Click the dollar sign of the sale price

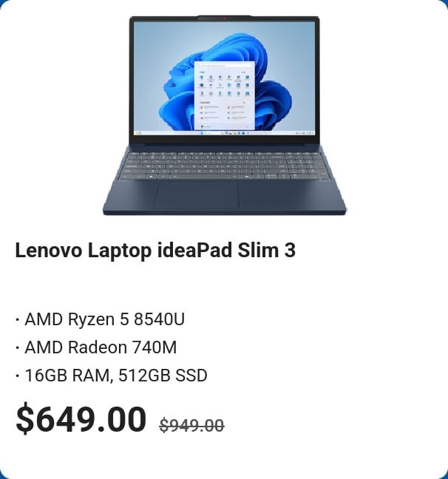(25, 418)
